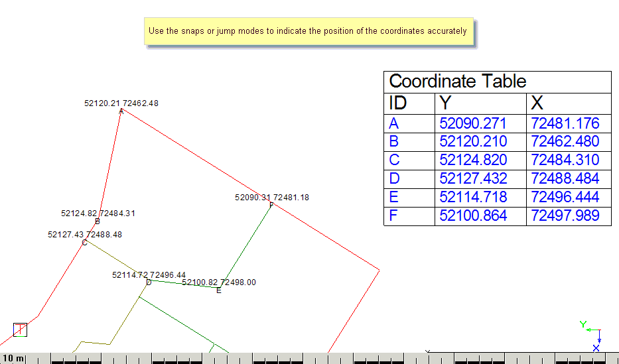Select table cell 52090.271
619x364 pixels.
(x=480, y=123)
